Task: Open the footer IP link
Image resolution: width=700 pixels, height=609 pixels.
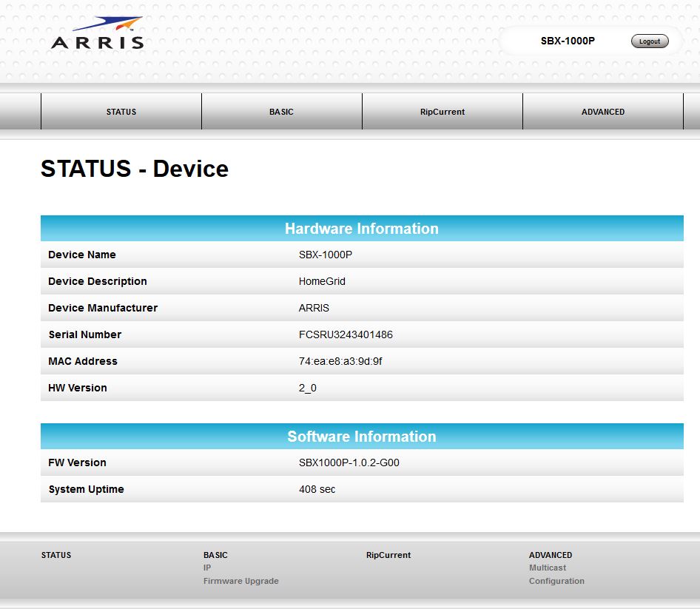Action: coord(207,568)
